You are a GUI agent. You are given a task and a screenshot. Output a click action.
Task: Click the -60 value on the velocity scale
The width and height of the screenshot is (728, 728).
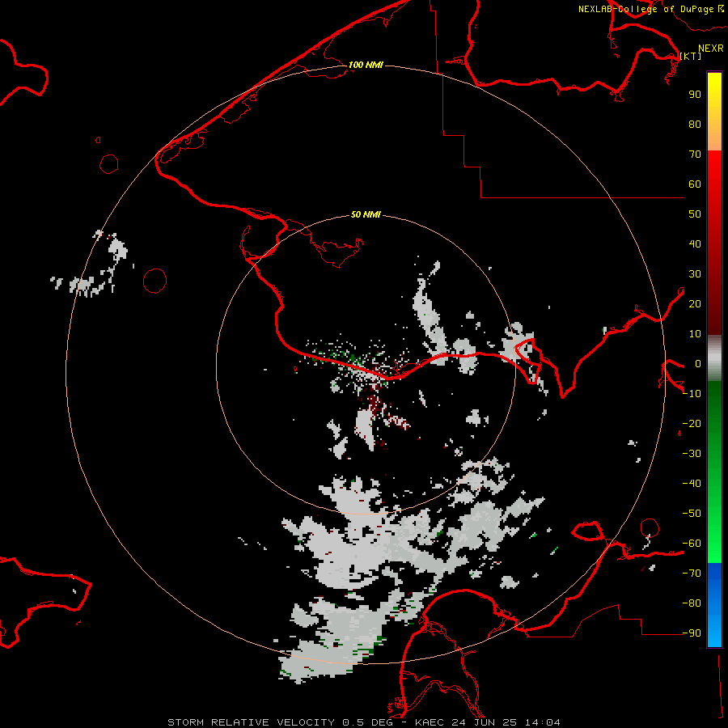point(692,544)
